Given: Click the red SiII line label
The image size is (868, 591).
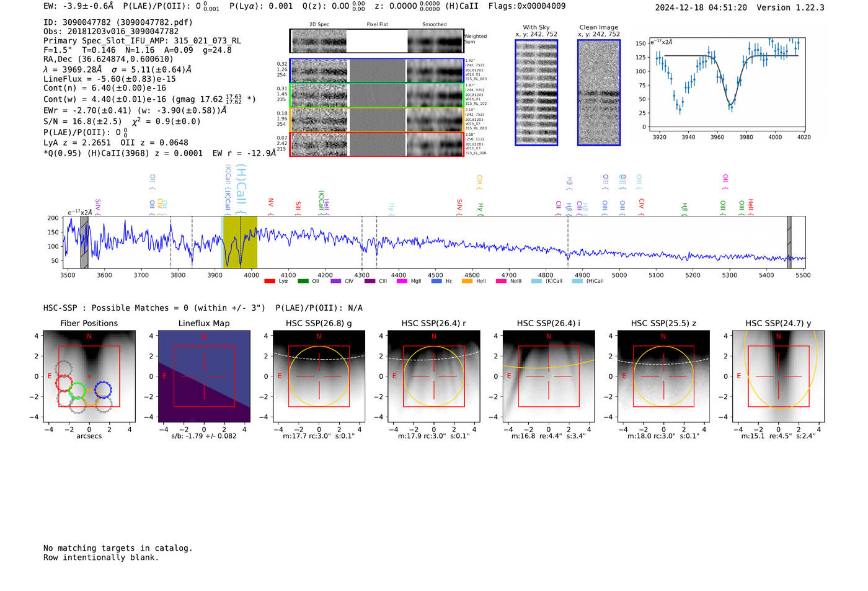Looking at the screenshot, I should point(298,208).
